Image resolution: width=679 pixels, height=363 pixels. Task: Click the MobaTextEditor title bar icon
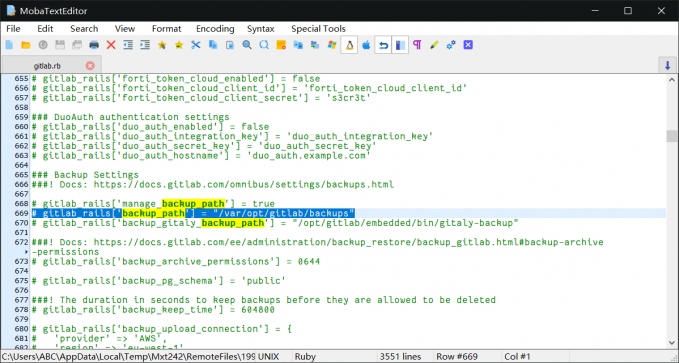pyautogui.click(x=11, y=10)
